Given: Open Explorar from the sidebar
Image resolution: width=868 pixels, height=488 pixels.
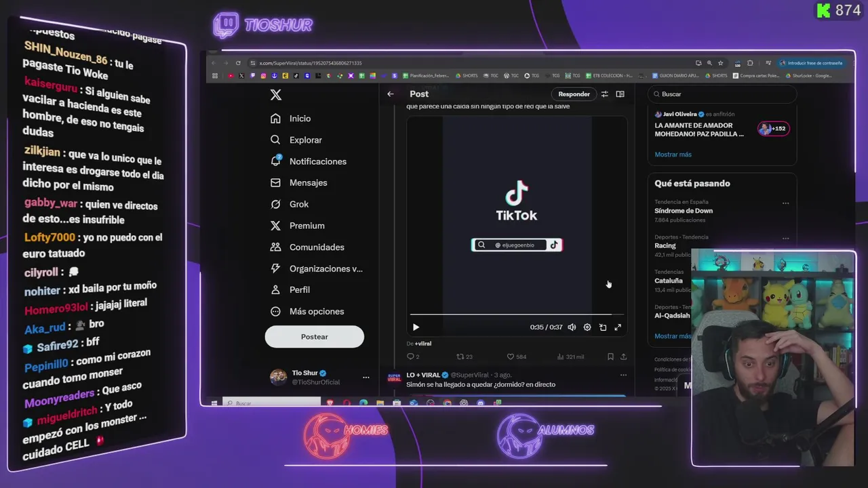Looking at the screenshot, I should 296,140.
